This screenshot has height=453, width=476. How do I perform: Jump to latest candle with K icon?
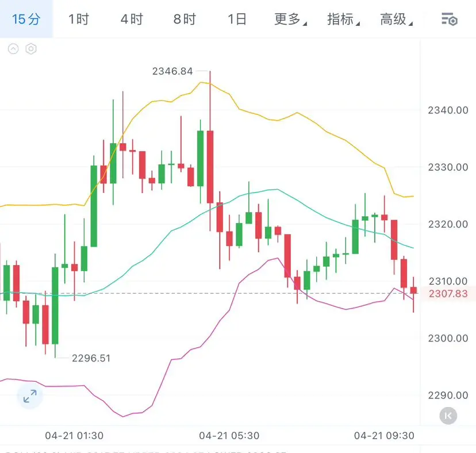pyautogui.click(x=448, y=415)
